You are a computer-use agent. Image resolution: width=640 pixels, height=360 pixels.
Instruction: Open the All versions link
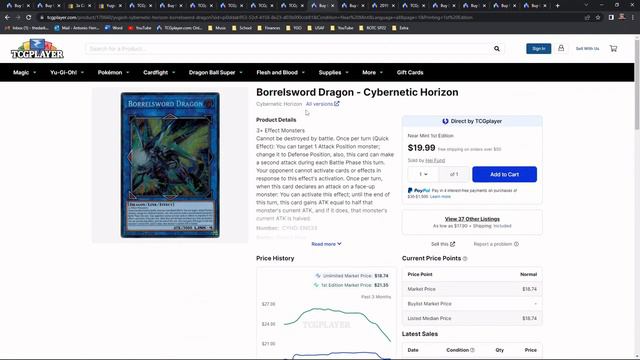[322, 104]
